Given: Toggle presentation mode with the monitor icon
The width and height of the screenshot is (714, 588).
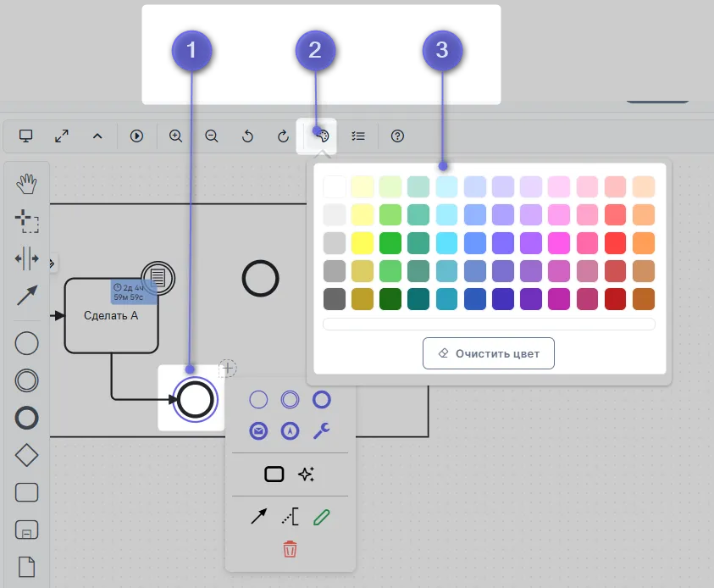Looking at the screenshot, I should pyautogui.click(x=25, y=136).
